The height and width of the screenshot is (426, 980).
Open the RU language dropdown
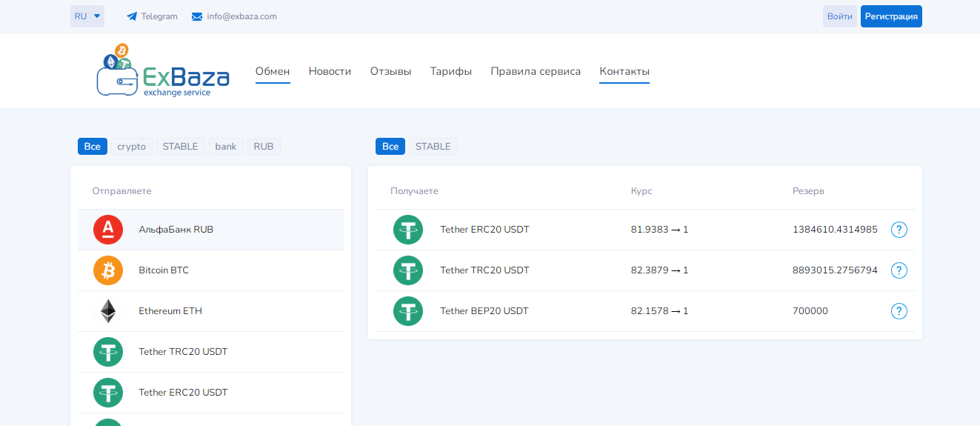coord(87,16)
